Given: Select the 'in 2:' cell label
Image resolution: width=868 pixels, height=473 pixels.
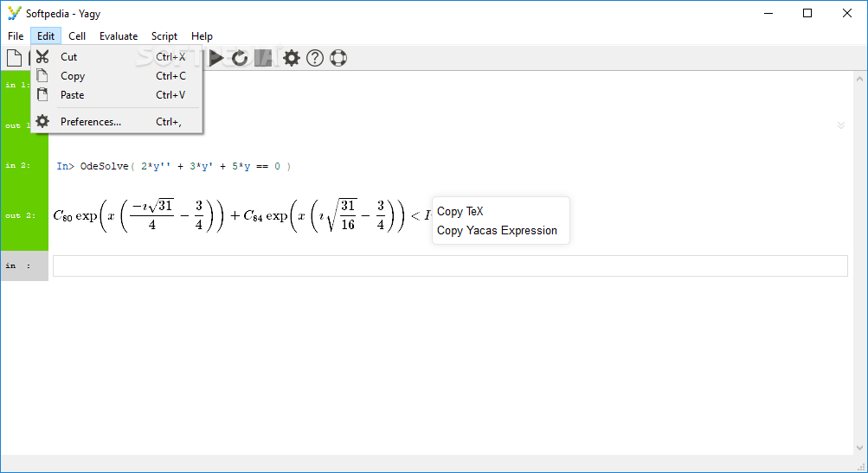Looking at the screenshot, I should click(17, 165).
